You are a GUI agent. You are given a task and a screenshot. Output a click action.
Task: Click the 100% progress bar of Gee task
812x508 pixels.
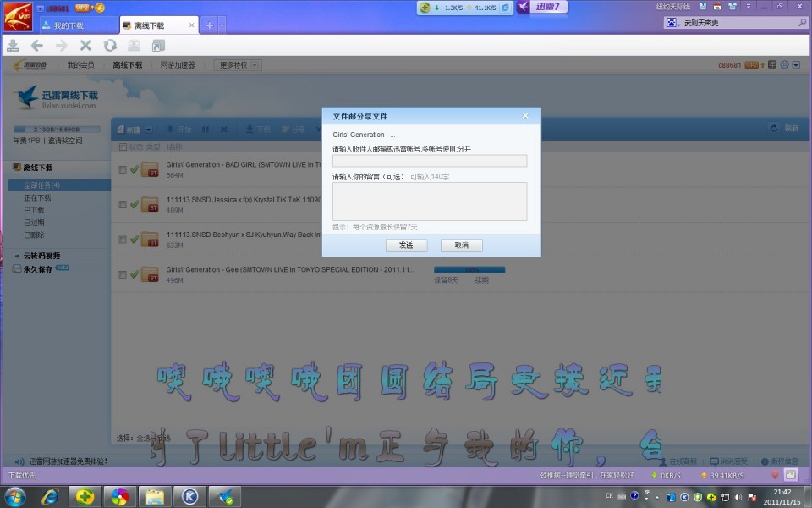pos(469,269)
